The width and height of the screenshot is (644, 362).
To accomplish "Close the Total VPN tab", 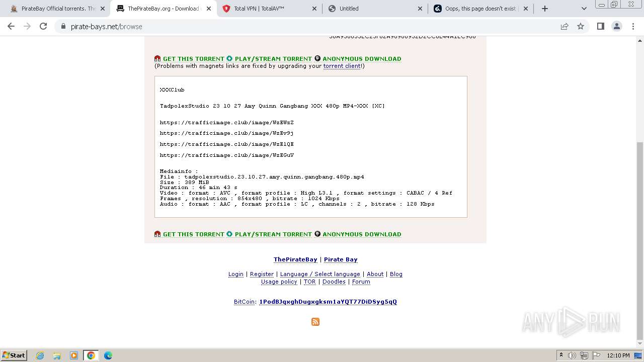I will pos(314,9).
